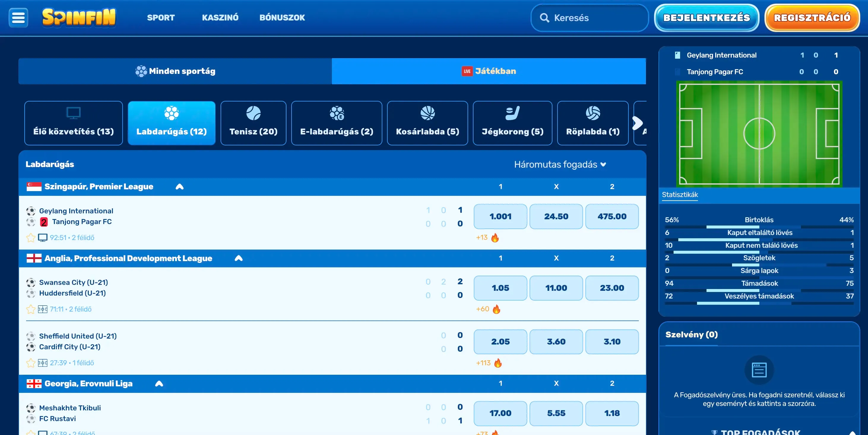The height and width of the screenshot is (435, 868).
Task: Open pitch tracker icon for Swansea City match
Action: 43,309
